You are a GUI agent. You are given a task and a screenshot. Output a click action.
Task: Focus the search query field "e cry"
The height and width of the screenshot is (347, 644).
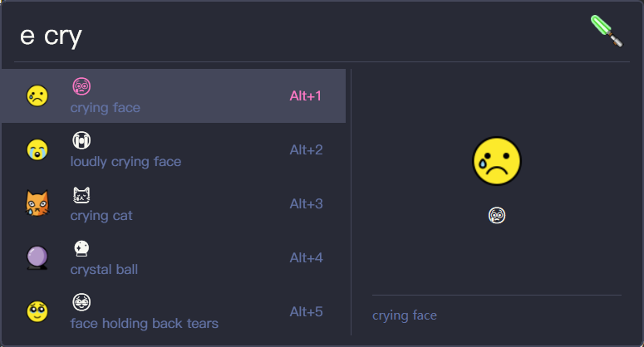[249, 37]
